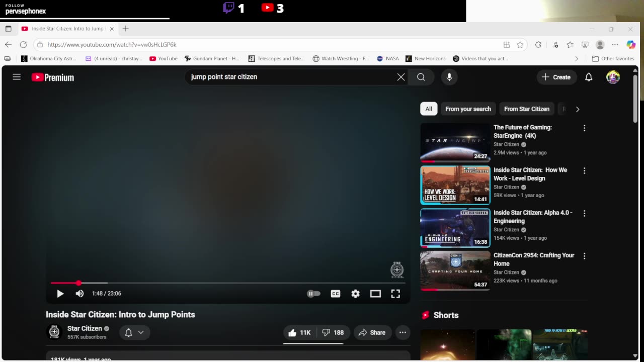
Task: Open The Future of Gaming StarEngine thumbnail
Action: click(x=455, y=142)
